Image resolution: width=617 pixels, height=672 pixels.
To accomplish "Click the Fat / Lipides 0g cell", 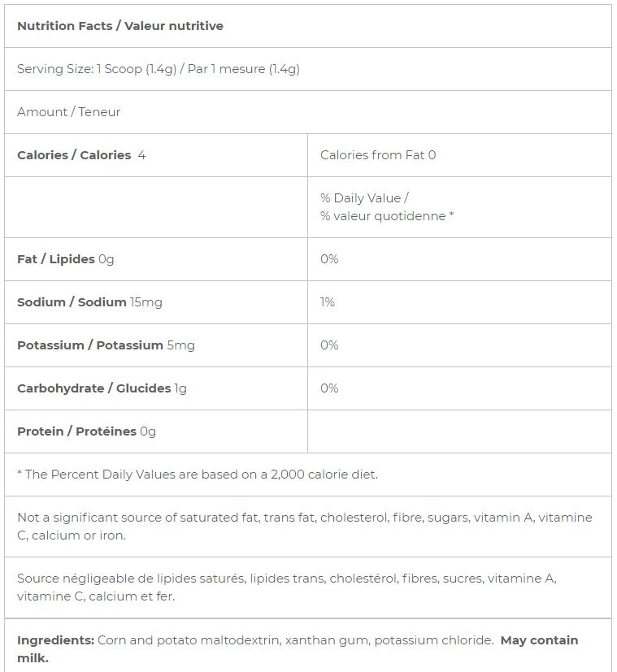I will click(x=156, y=259).
